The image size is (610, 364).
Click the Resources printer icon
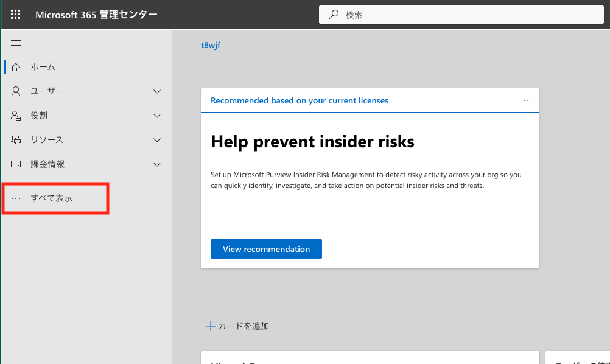(16, 140)
